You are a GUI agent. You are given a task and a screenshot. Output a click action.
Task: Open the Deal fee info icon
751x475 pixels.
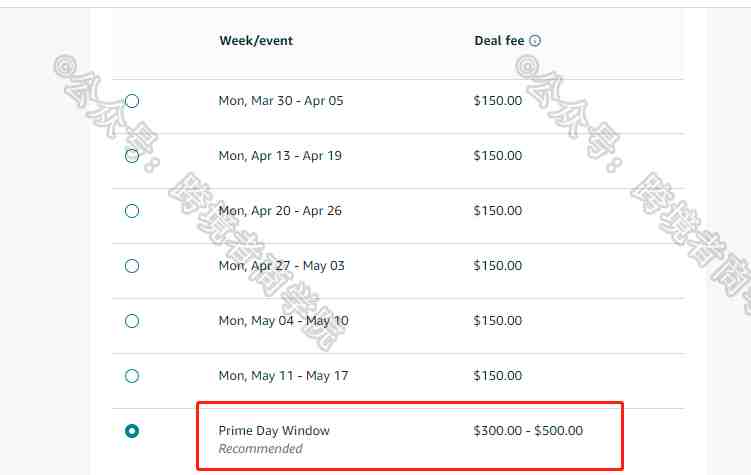[x=535, y=41]
